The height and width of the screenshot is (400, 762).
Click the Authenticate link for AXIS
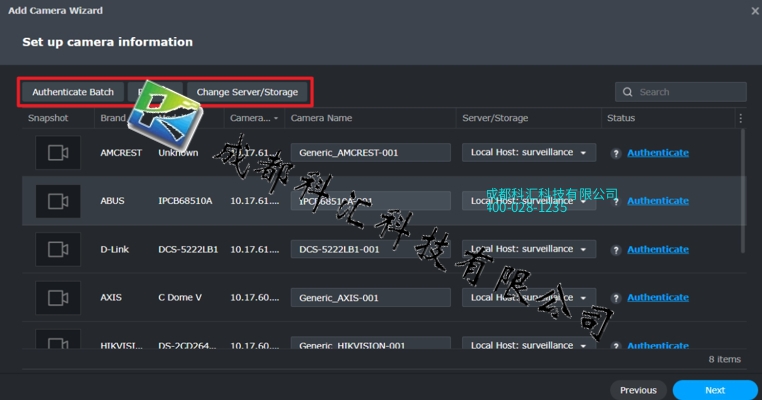coord(658,297)
